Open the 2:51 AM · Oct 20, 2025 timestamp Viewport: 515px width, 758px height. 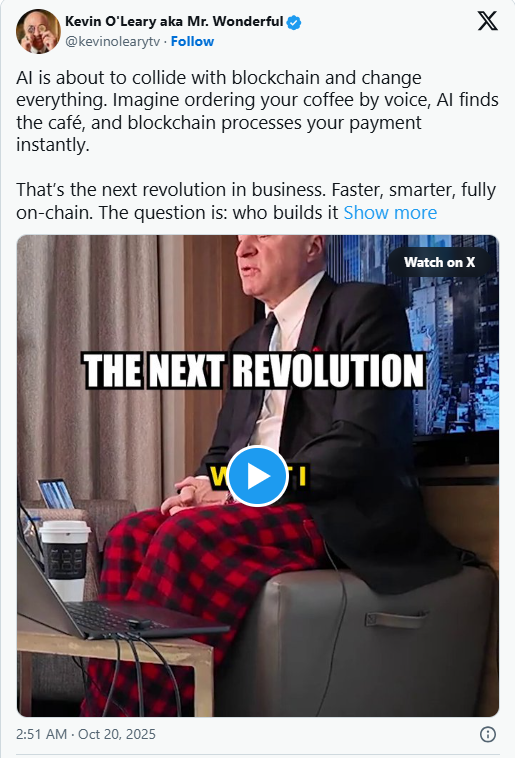(86, 734)
